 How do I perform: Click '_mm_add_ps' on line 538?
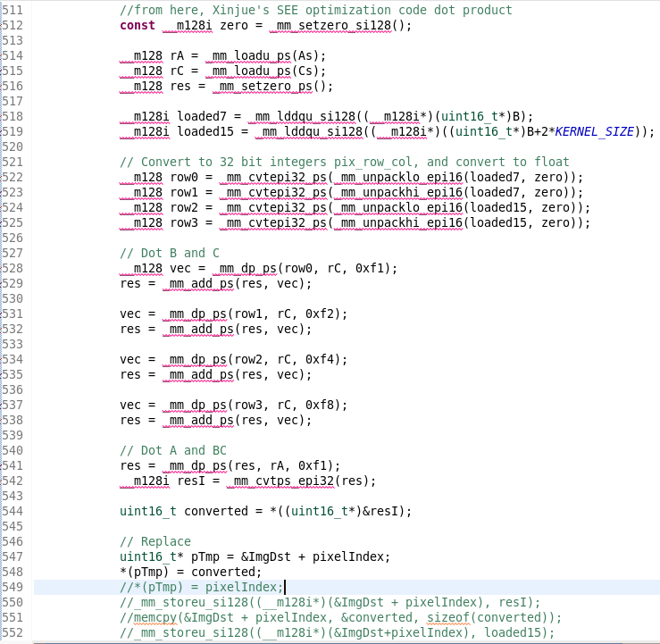(x=198, y=420)
